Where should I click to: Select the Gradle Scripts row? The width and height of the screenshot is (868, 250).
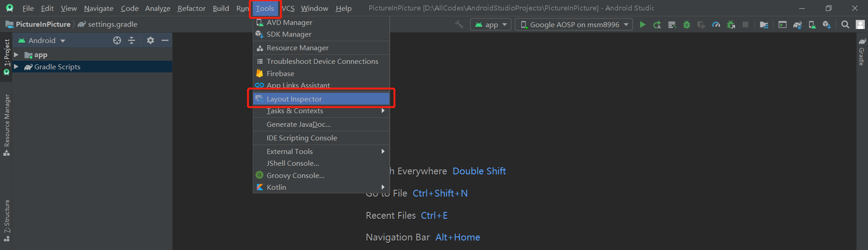(x=92, y=67)
